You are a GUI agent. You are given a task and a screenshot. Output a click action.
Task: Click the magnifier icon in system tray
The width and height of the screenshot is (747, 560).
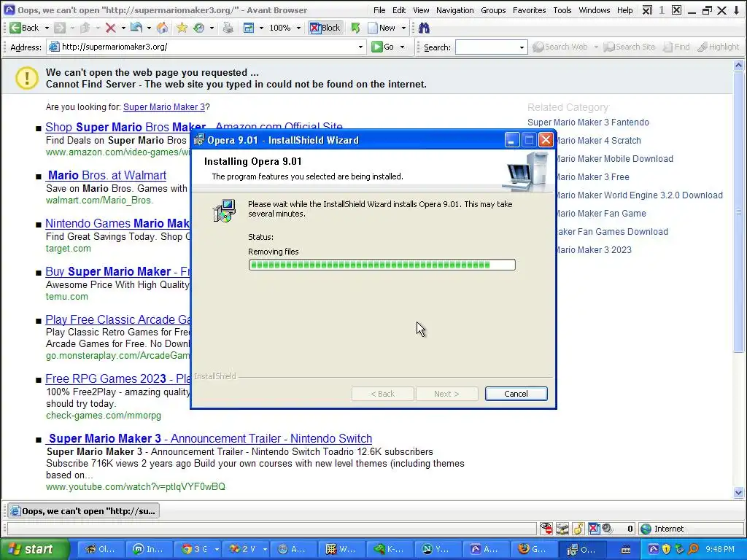(x=693, y=549)
